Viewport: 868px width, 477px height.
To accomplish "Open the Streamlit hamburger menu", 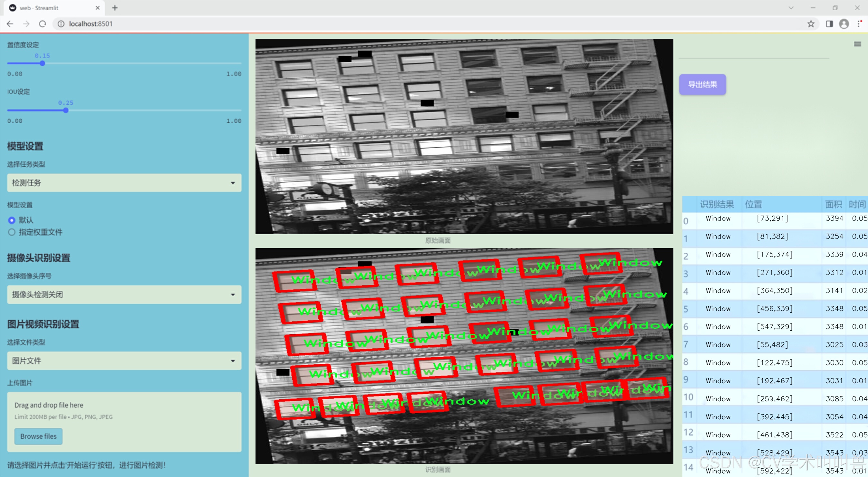I will (x=857, y=44).
